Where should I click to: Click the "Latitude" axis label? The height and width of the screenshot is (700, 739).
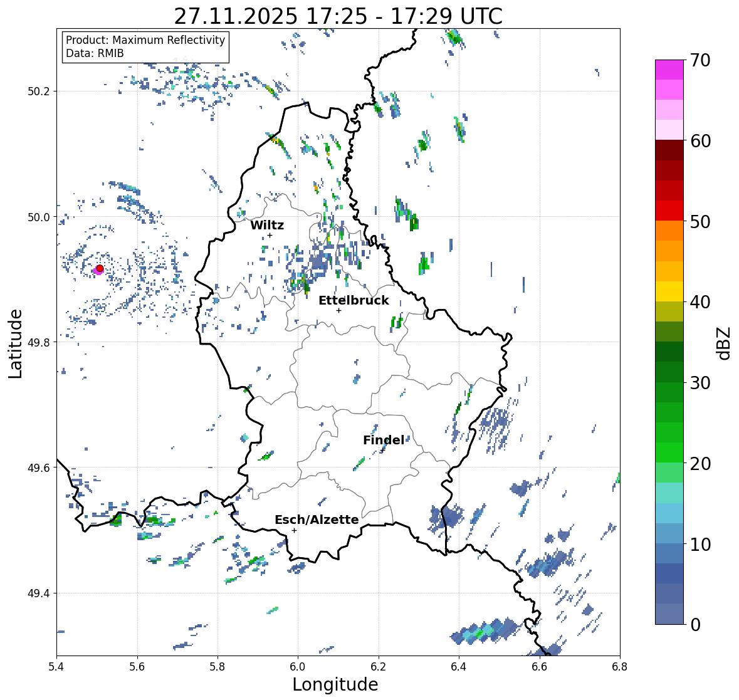pos(15,344)
